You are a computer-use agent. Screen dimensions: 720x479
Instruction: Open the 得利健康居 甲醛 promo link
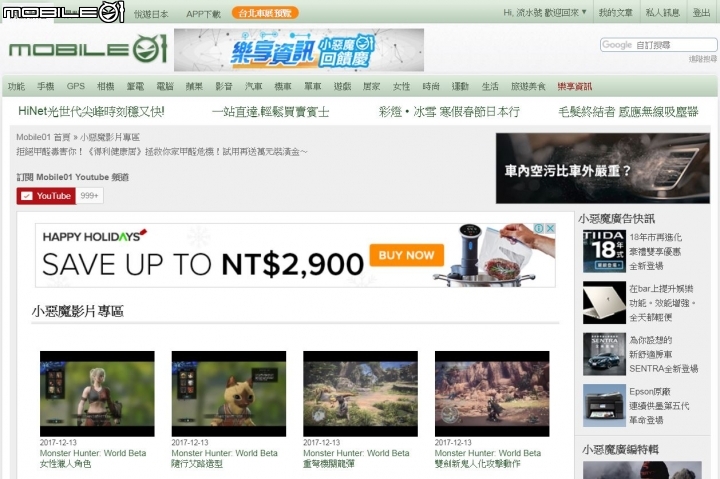[x=162, y=152]
